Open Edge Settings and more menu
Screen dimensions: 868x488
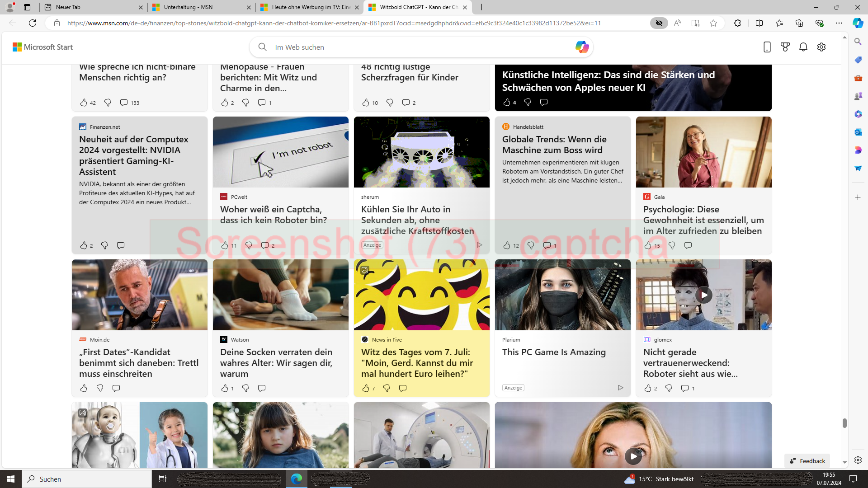[839, 23]
